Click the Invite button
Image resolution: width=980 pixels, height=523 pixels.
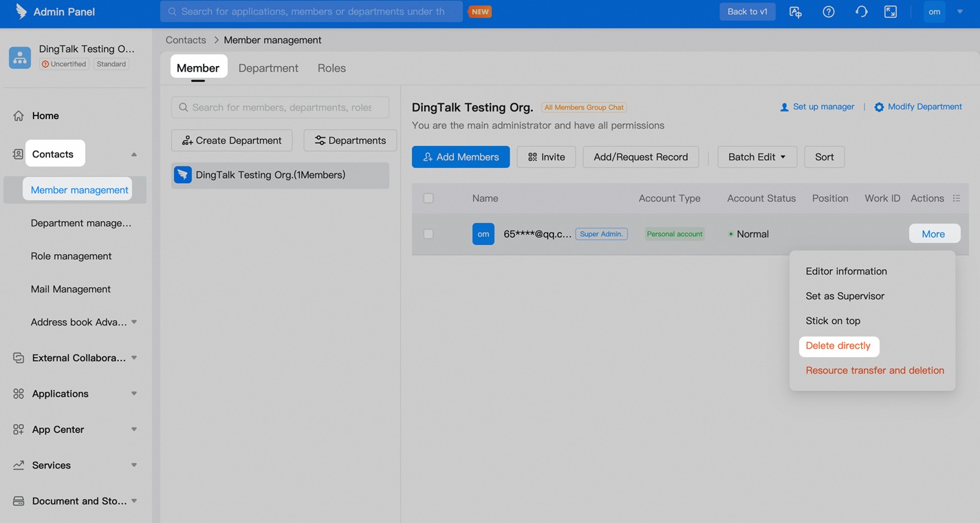coord(546,157)
